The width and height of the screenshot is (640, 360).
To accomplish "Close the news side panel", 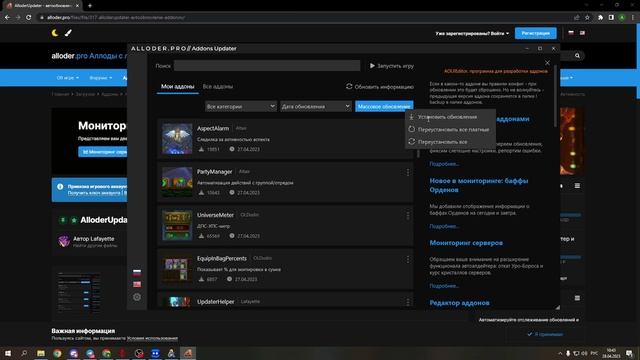I will [x=547, y=63].
